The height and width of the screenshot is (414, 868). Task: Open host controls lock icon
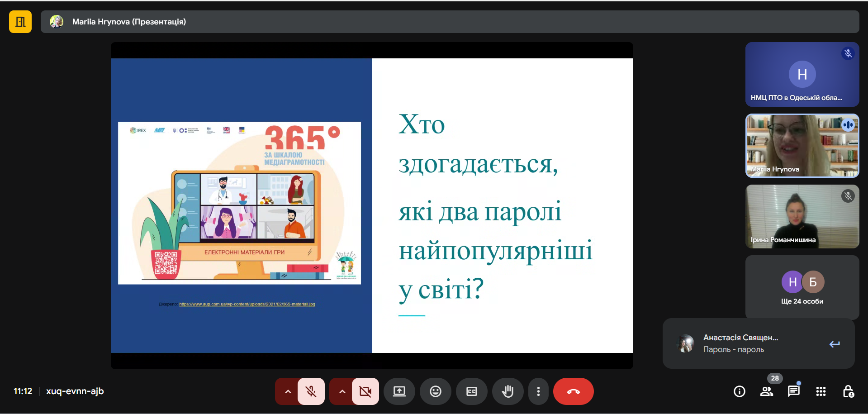(848, 391)
